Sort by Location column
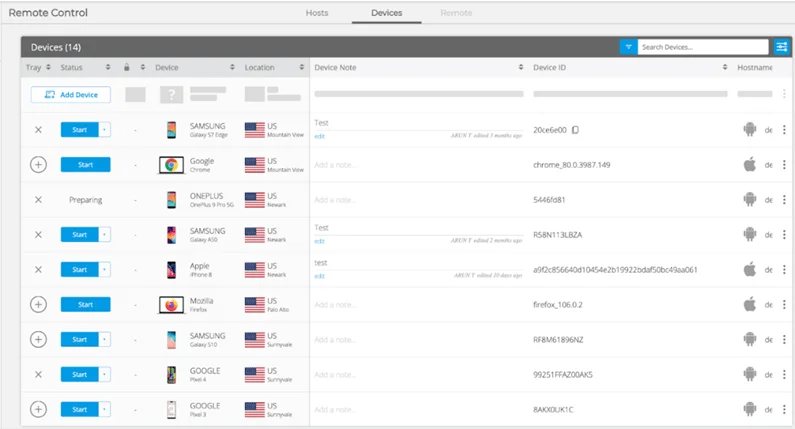Screen dimensions: 795x429 [x=302, y=67]
